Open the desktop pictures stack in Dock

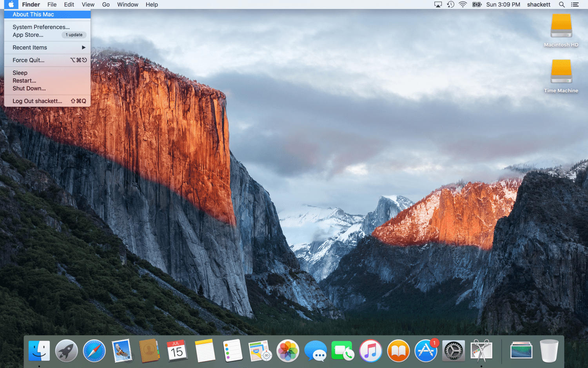coord(521,350)
